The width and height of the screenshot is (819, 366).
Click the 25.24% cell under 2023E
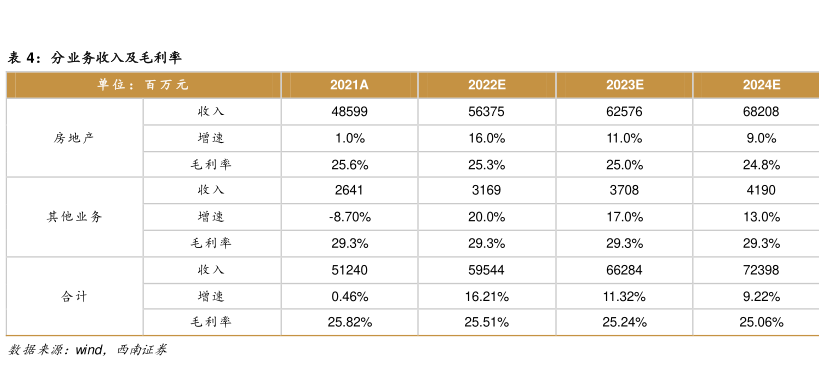click(624, 322)
